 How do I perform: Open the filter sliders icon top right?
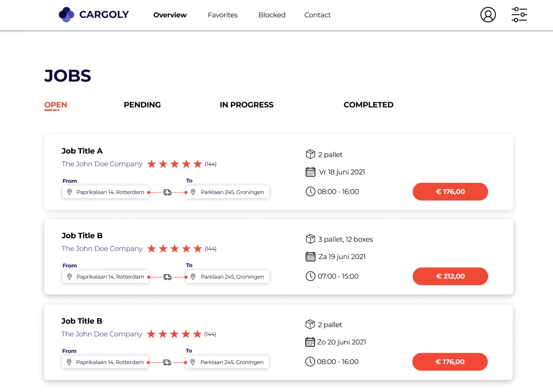[x=519, y=15]
